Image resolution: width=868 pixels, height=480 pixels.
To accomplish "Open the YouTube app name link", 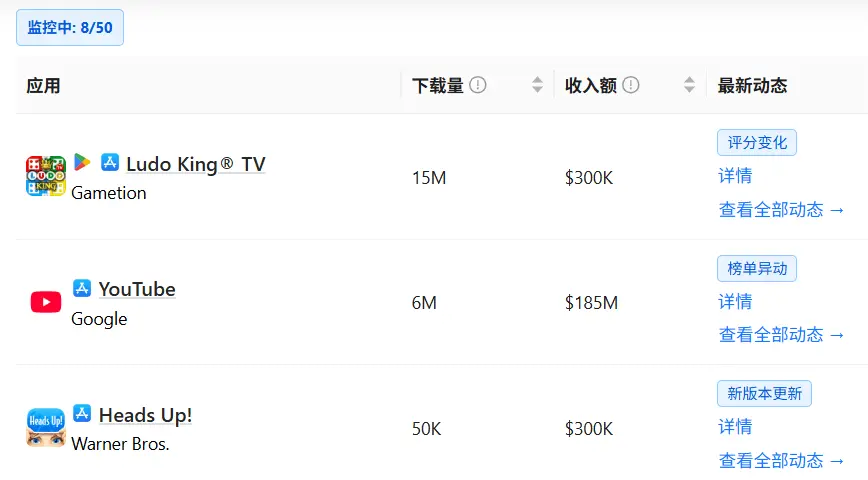I will pyautogui.click(x=137, y=289).
